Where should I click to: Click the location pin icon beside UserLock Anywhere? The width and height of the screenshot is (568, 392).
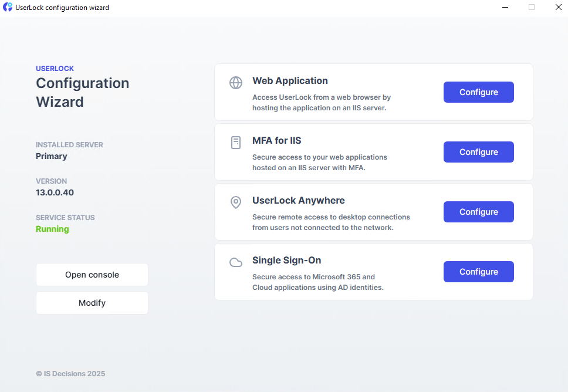coord(236,202)
